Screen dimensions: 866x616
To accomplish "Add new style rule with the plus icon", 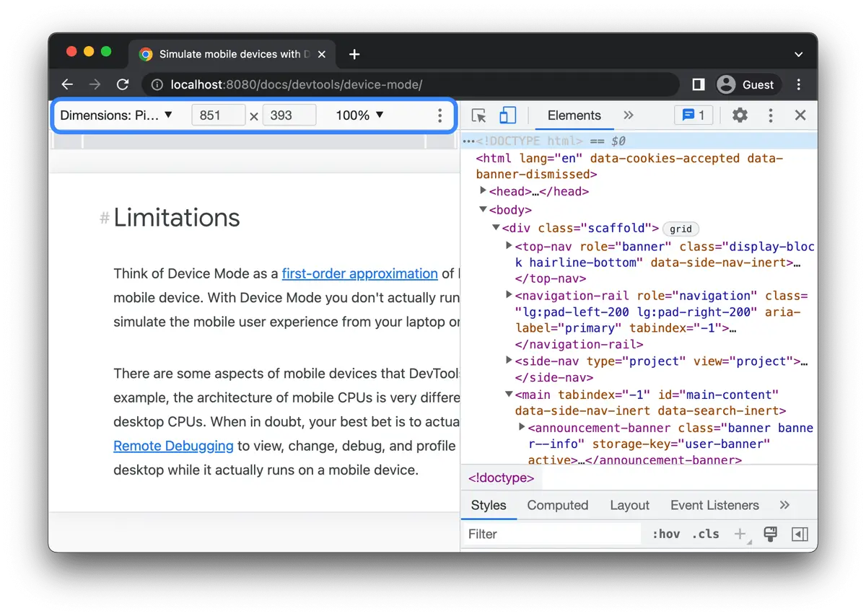I will (740, 534).
